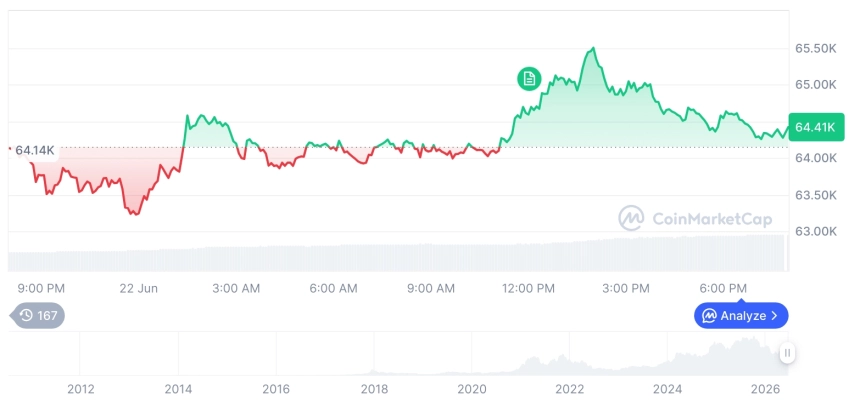Click the 2020 mini chart year label
The image size is (860, 401).
472,389
